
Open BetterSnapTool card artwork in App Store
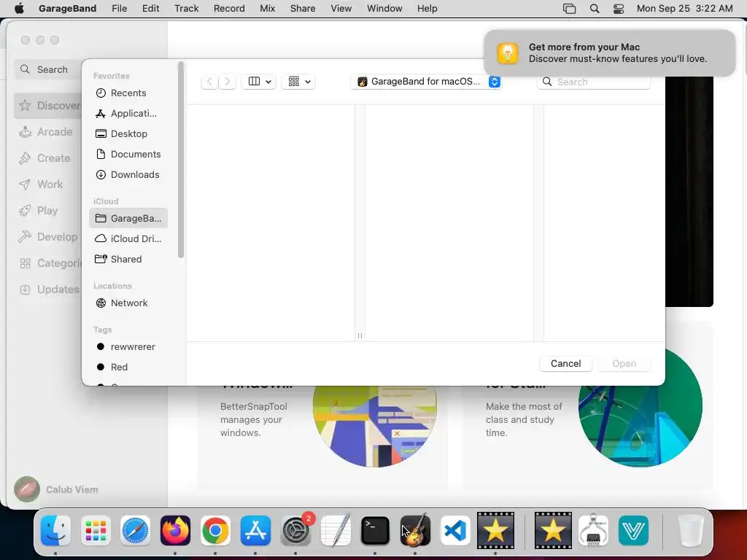(375, 427)
